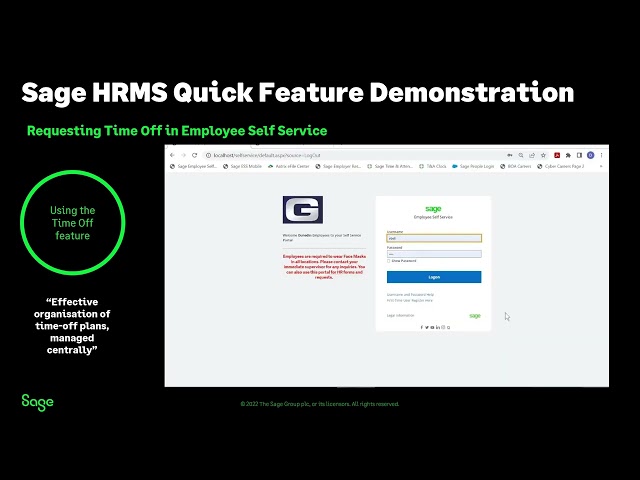Click the small Sage logo beside Legal Information

click(x=475, y=316)
